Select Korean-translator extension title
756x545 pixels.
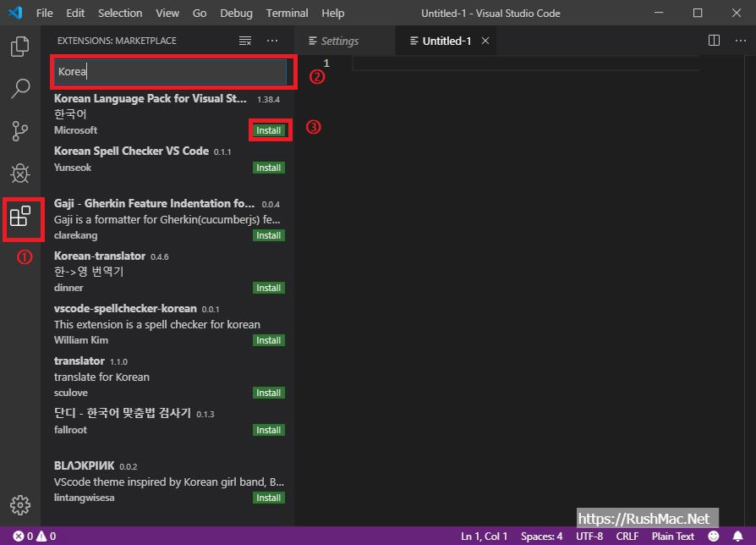(x=99, y=256)
